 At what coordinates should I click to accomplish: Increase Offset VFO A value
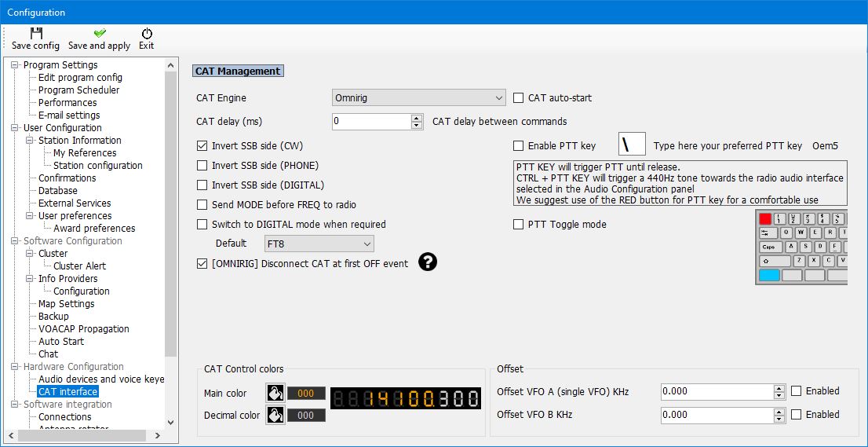(x=779, y=388)
